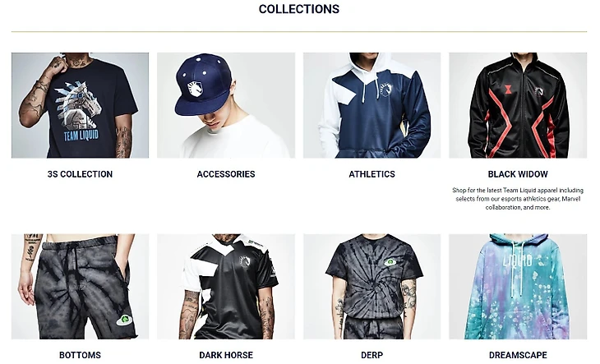Screen dimensions: 600x364
Task: Click the ATHLETICS title link
Action: [x=372, y=174]
